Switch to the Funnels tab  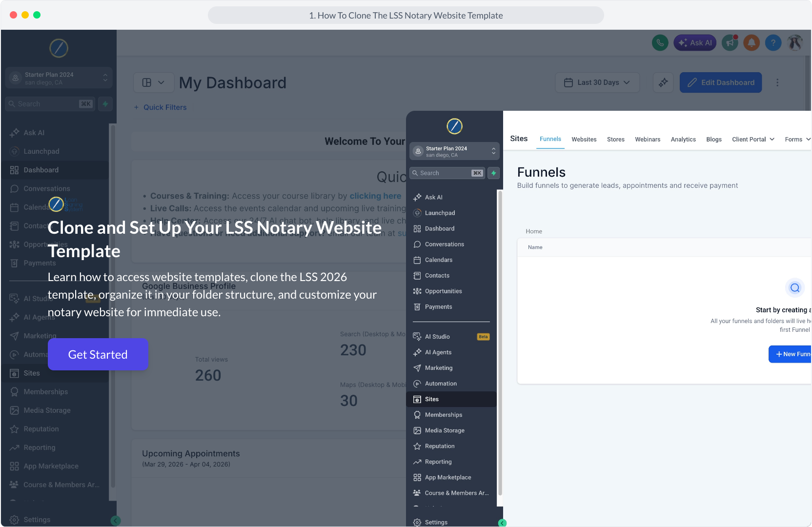(x=550, y=139)
